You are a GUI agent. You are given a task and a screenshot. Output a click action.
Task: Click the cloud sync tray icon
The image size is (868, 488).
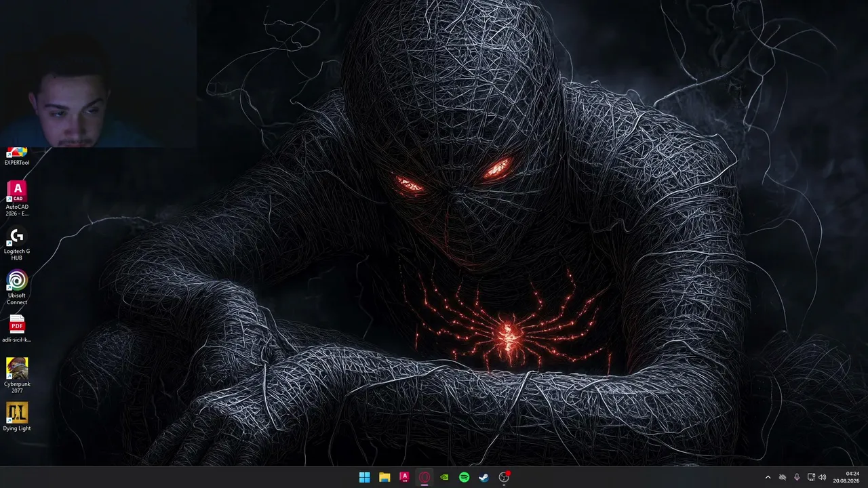click(783, 477)
